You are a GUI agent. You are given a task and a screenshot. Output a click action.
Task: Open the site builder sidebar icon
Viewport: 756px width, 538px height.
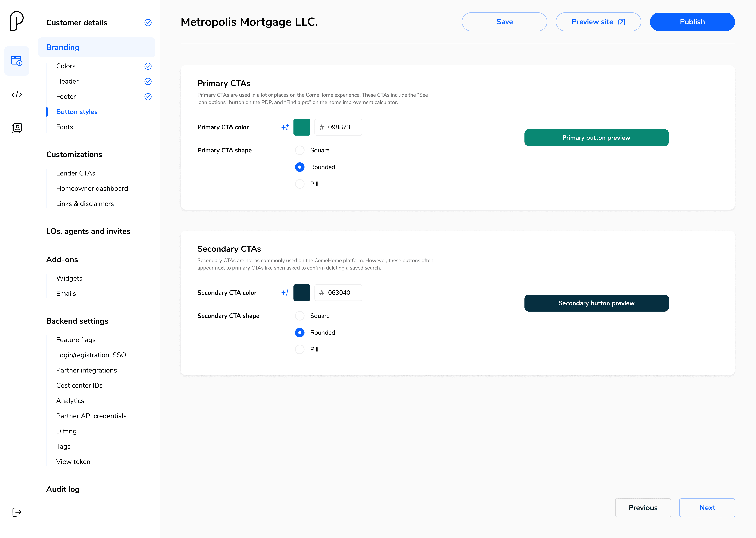point(17,61)
